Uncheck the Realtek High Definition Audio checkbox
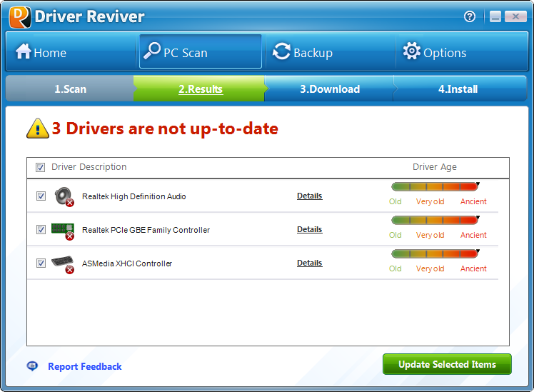The height and width of the screenshot is (392, 534). (x=41, y=196)
